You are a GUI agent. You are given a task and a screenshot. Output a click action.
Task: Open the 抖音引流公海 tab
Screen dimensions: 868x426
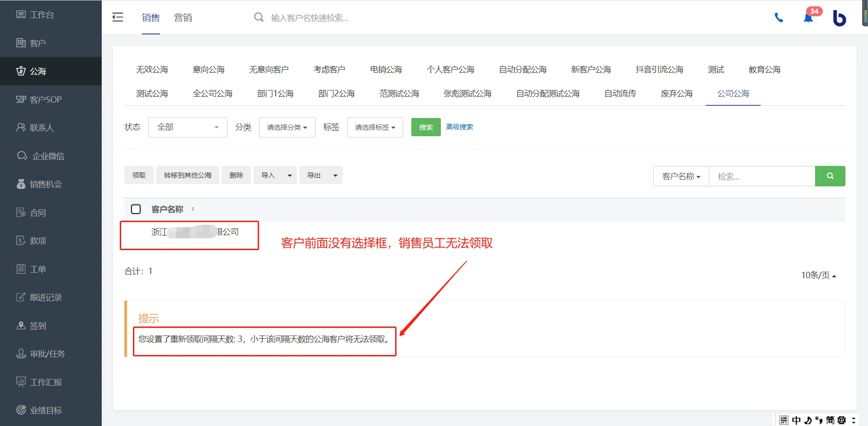(x=660, y=70)
